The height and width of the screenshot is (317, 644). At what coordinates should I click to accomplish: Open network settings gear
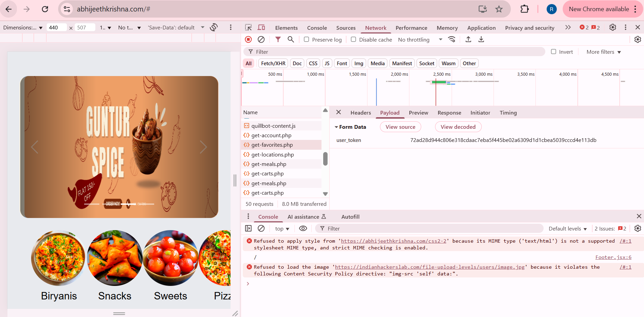638,40
